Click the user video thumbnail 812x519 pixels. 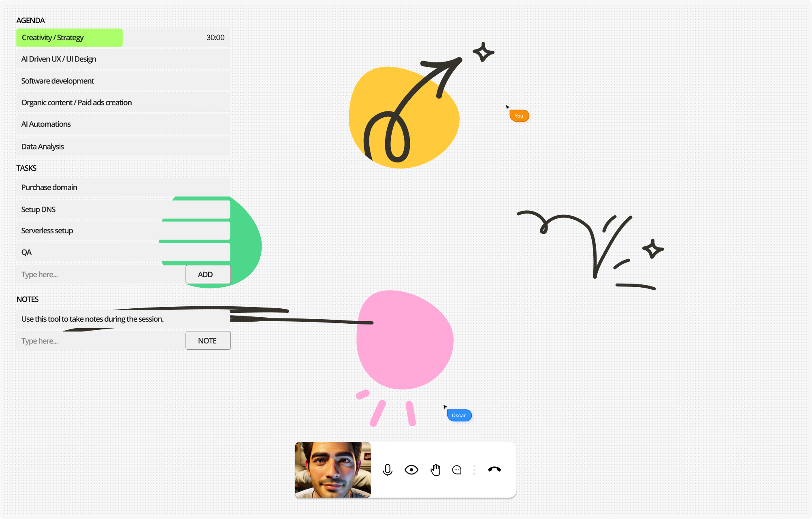click(333, 470)
